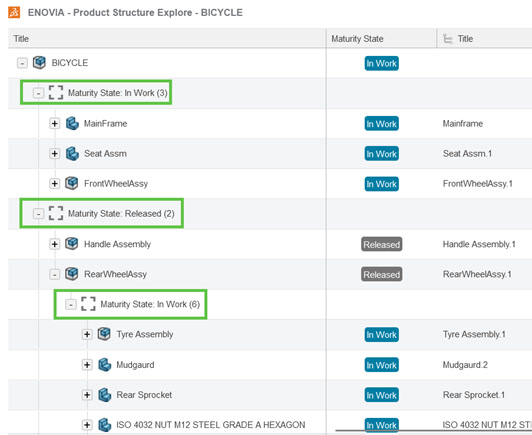Click In Work badge for Rear Sprocket
This screenshot has height=435, width=532.
pos(382,395)
